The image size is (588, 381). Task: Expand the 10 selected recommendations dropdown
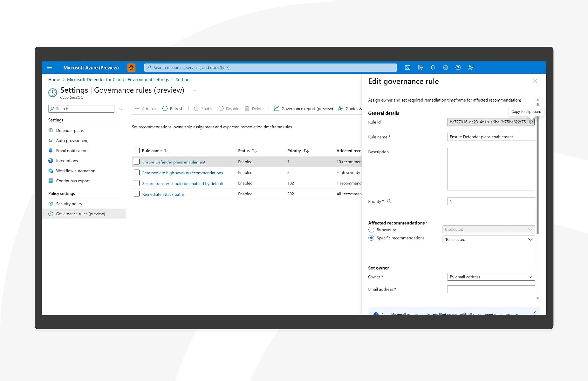(x=489, y=239)
